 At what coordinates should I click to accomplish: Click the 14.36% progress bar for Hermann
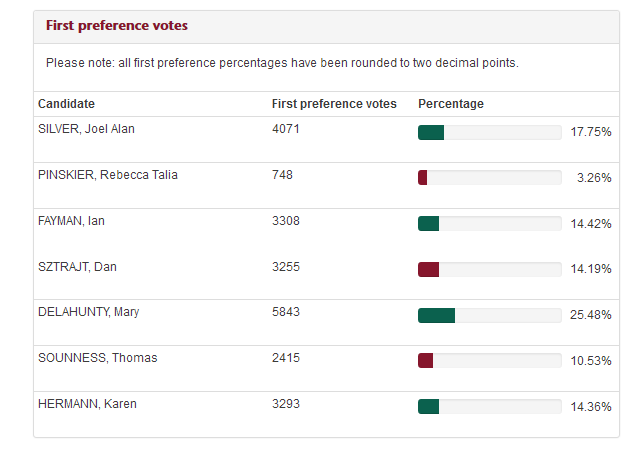pyautogui.click(x=489, y=407)
